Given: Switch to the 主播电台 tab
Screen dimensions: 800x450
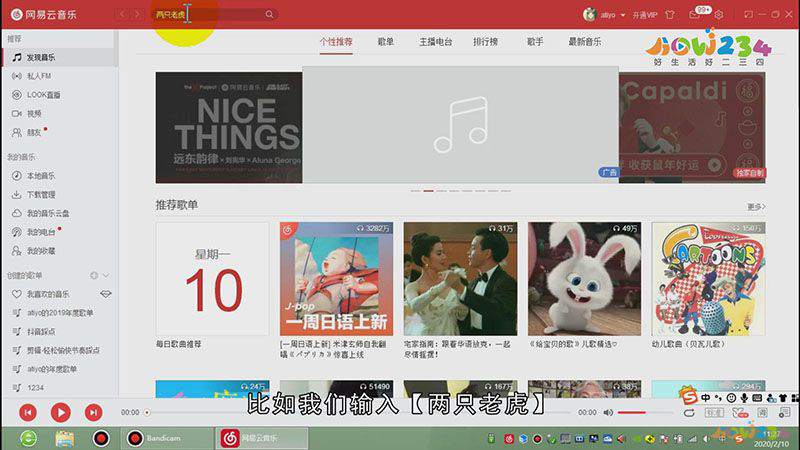Looking at the screenshot, I should point(436,42).
